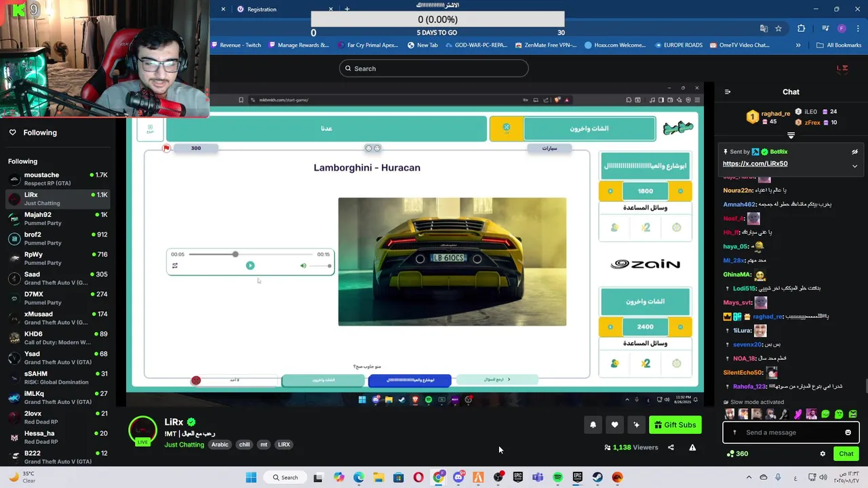Open chat settings gear icon
868x488 pixels.
823,454
